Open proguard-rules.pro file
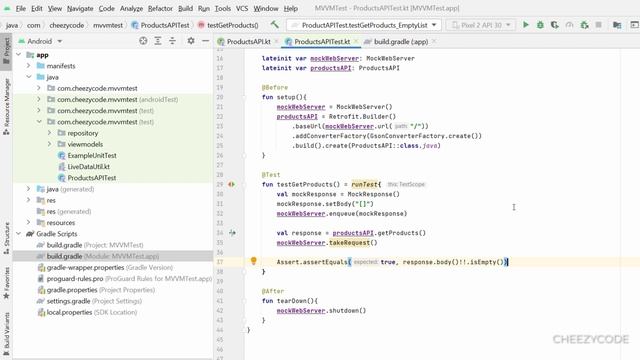The image size is (640, 360). [124, 279]
